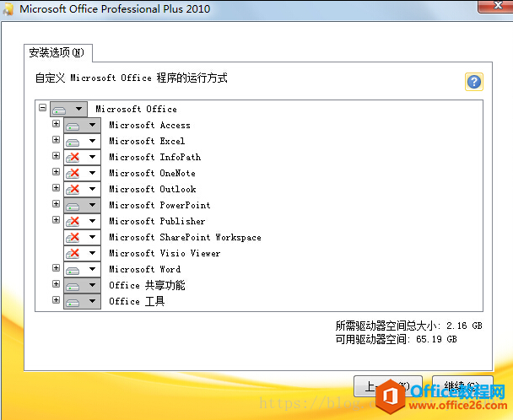
Task: Select the Microsoft Word label
Action: (x=144, y=269)
